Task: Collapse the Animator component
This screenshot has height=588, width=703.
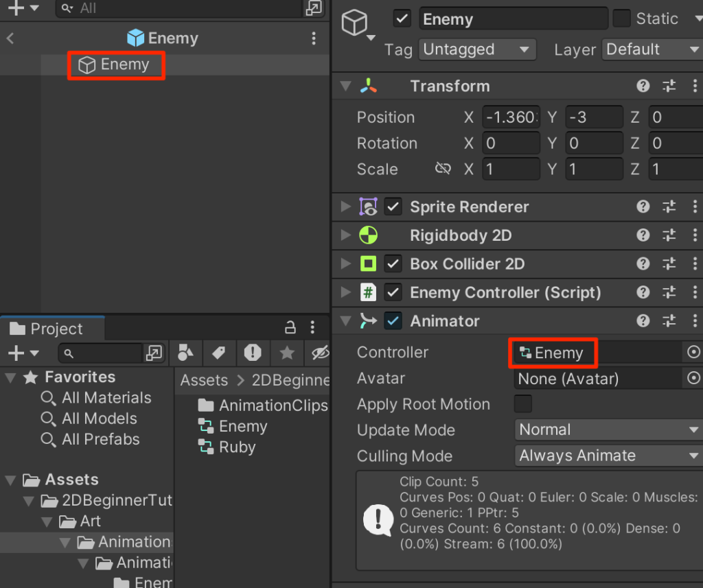Action: 345,321
